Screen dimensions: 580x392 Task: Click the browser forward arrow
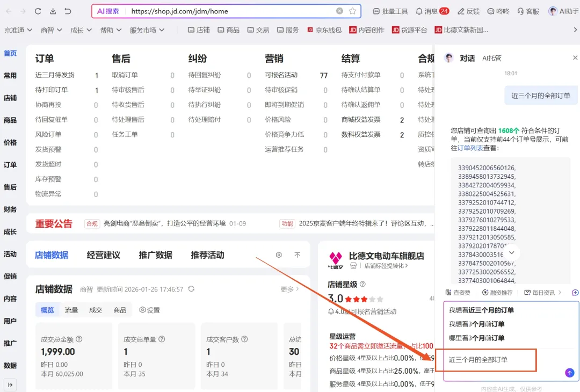pyautogui.click(x=23, y=11)
